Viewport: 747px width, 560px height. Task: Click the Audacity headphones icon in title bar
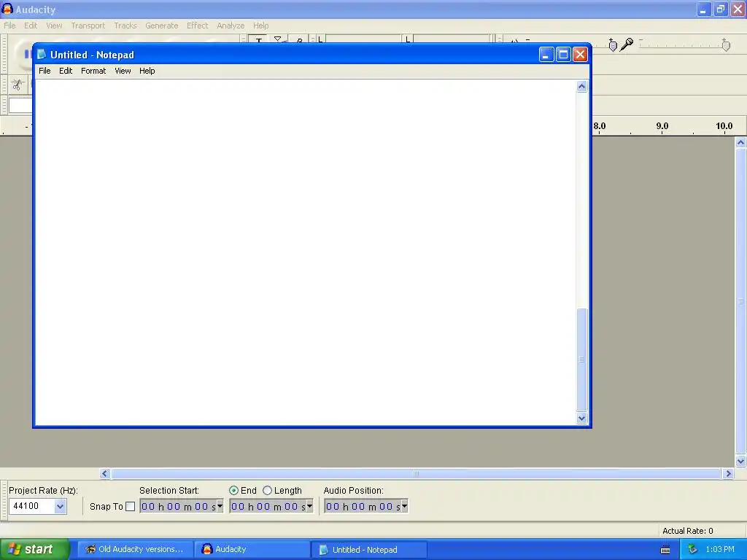click(x=7, y=9)
